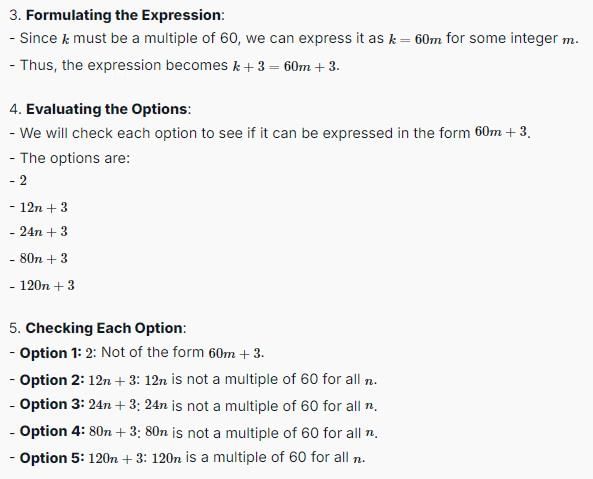Click 'The options are:' line
Screen dimensions: 593x479
click(x=75, y=158)
